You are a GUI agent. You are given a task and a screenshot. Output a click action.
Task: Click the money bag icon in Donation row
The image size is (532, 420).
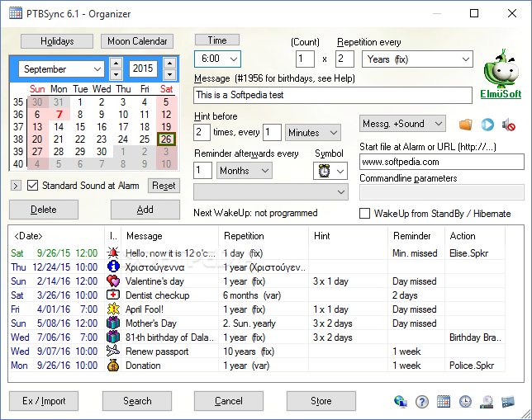tap(113, 366)
